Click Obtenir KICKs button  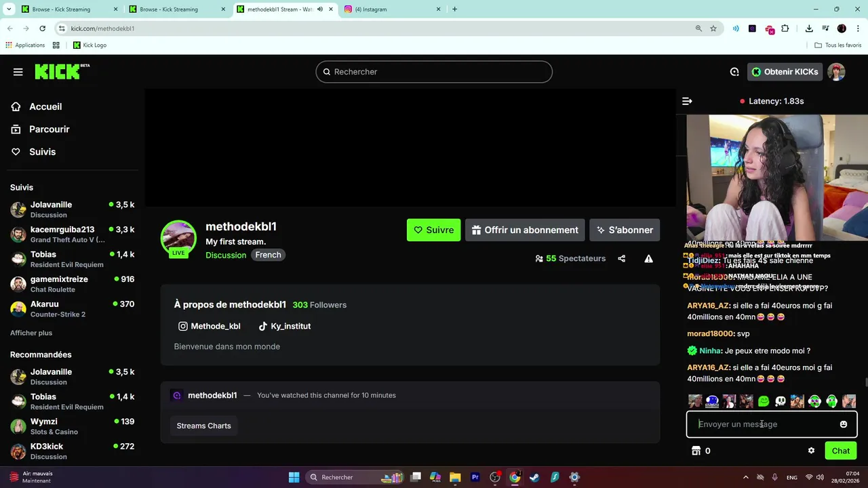coord(785,72)
